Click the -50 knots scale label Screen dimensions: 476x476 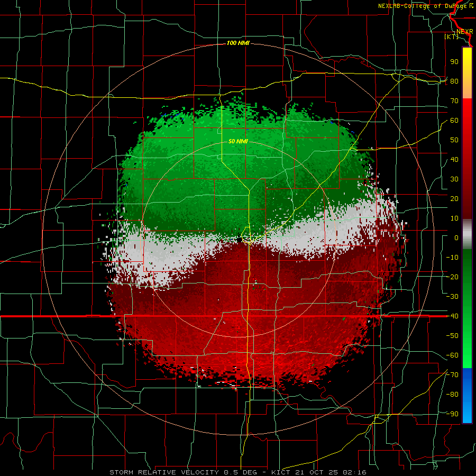point(452,336)
